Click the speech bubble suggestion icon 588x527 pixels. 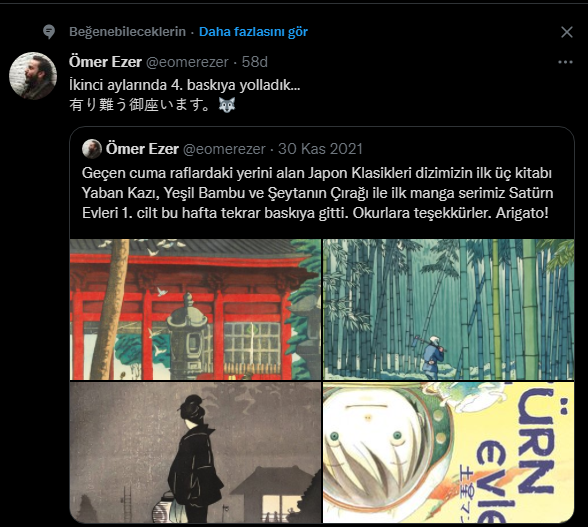click(x=49, y=32)
